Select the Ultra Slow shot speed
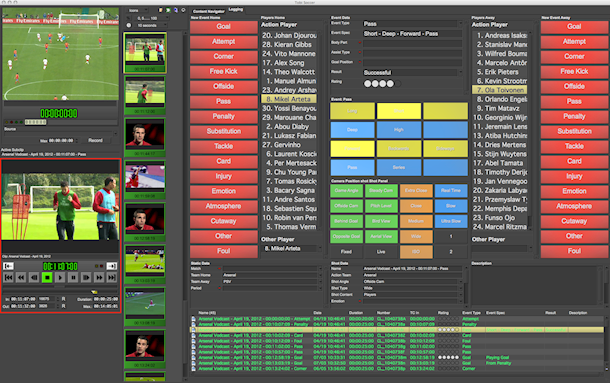Image resolution: width=610 pixels, height=383 pixels. (451, 221)
